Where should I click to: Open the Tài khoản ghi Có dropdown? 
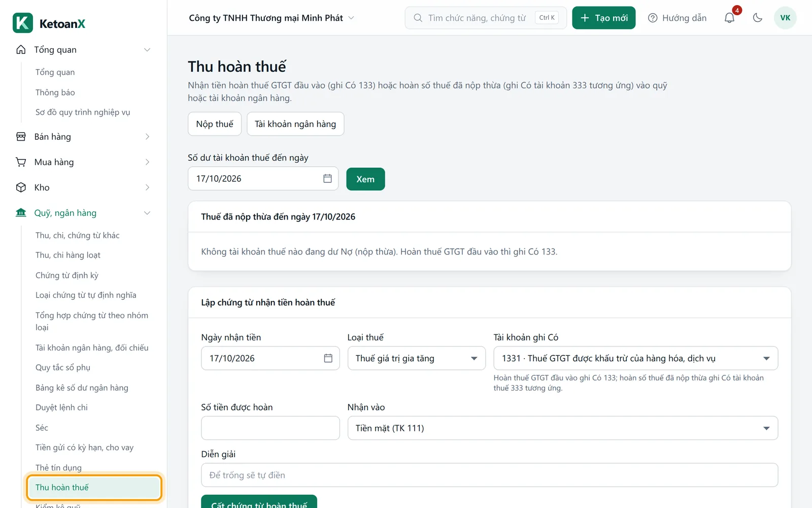tap(635, 358)
